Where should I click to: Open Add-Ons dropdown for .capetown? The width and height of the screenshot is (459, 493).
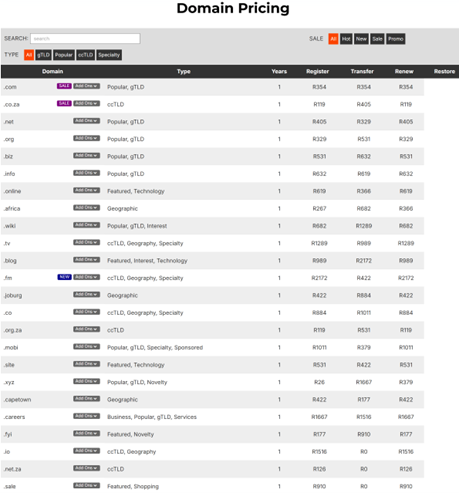(87, 399)
